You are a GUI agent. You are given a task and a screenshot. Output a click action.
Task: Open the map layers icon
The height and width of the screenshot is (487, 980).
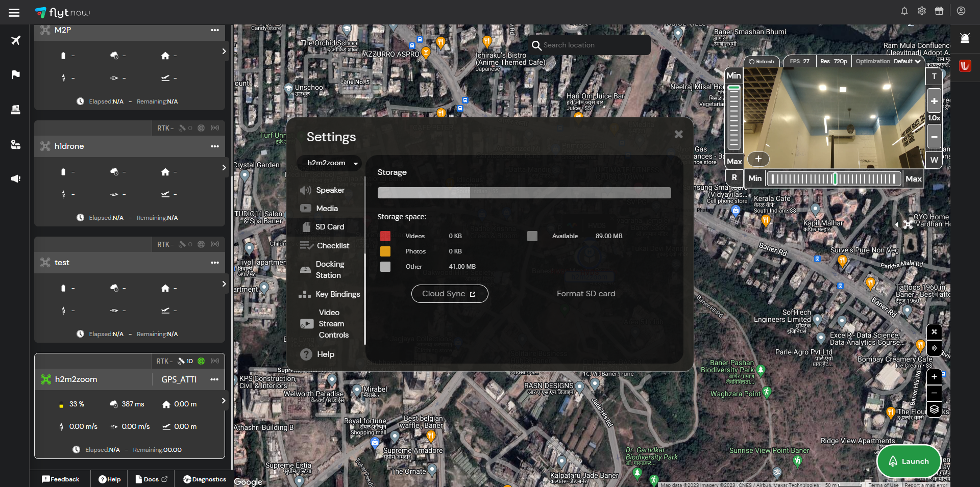coord(934,409)
